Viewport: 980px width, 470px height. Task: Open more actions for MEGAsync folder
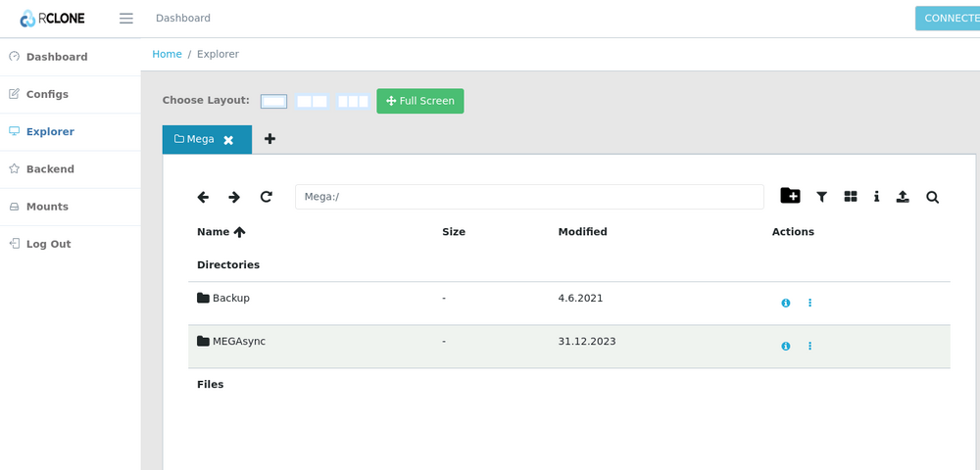click(810, 346)
